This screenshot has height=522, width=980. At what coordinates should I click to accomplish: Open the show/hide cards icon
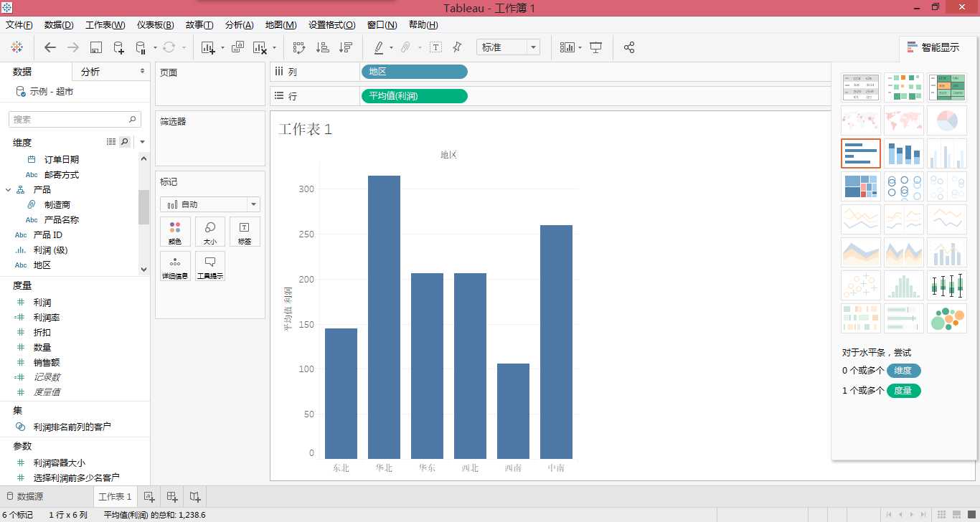click(567, 47)
